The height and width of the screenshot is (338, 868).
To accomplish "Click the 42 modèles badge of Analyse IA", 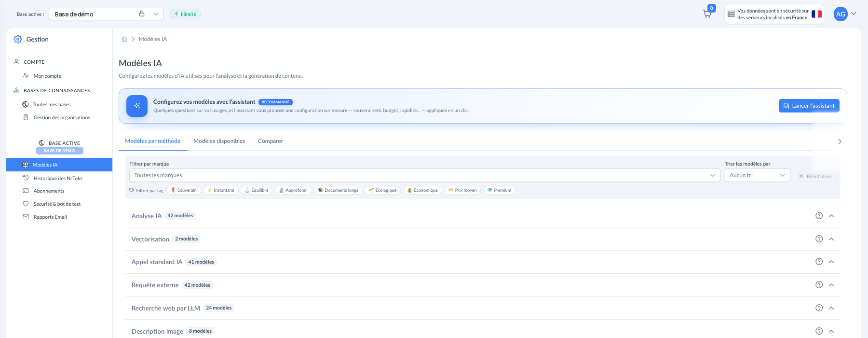I will (x=180, y=216).
